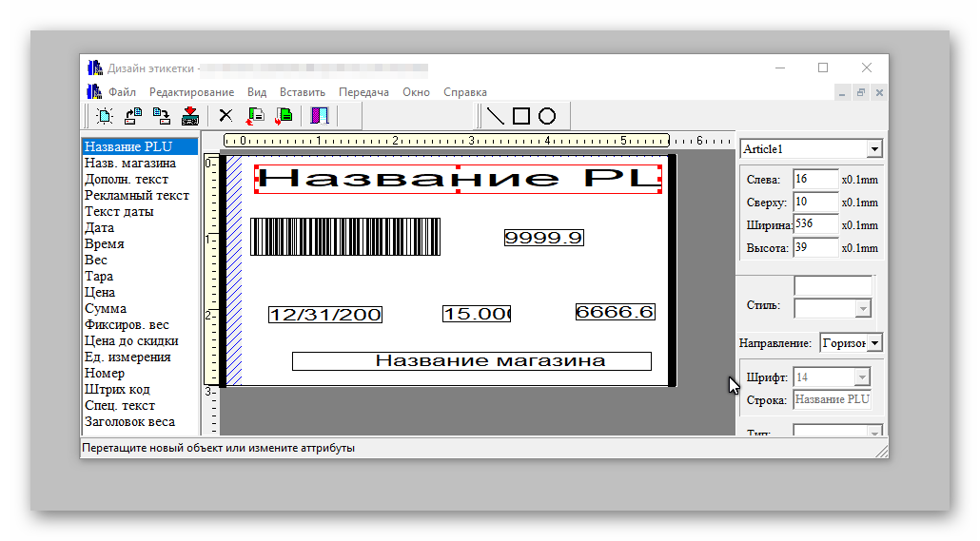Click the black X delete icon

225,116
